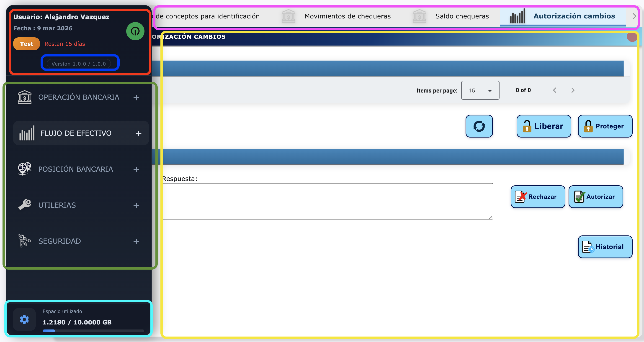Switch to Saldo chequeras tab

[x=462, y=16]
